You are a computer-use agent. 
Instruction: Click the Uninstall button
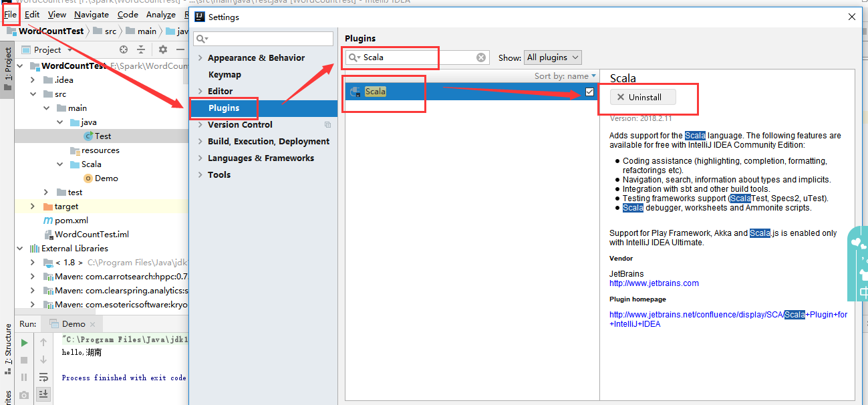coord(643,98)
